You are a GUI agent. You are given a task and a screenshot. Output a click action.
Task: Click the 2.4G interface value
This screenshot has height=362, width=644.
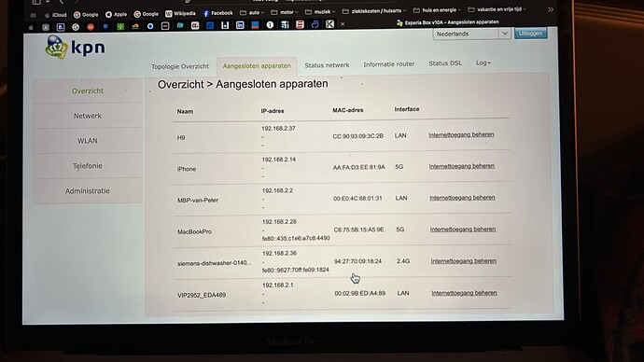[x=403, y=261]
